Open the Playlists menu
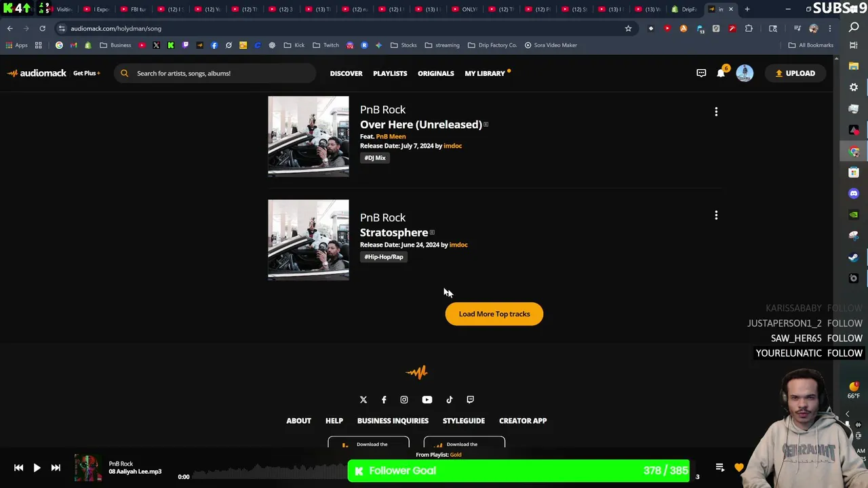Screen dimensions: 868x488 pyautogui.click(x=390, y=73)
